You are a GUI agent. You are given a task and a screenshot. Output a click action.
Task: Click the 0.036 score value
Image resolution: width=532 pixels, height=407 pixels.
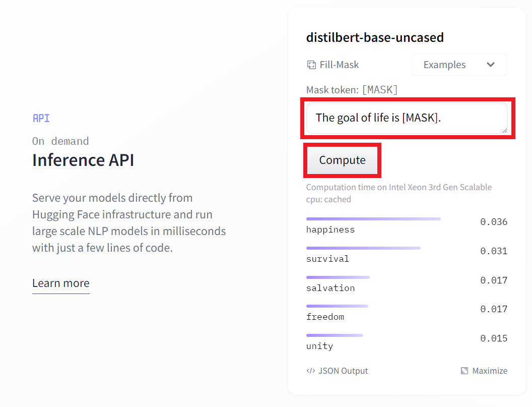click(x=494, y=222)
